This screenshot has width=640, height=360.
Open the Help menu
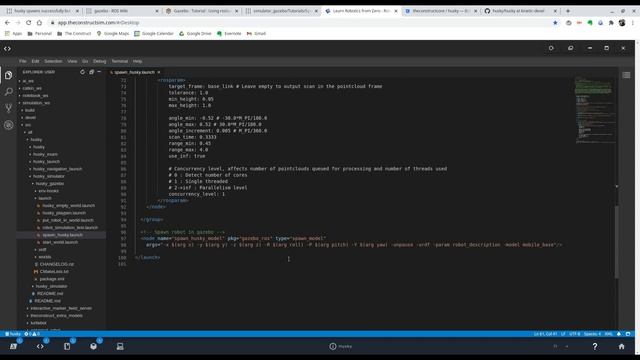point(138,61)
